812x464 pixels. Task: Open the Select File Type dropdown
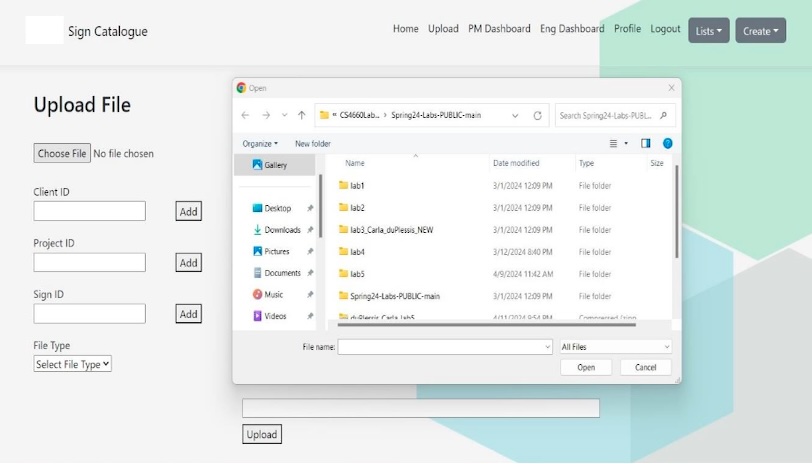tap(72, 364)
